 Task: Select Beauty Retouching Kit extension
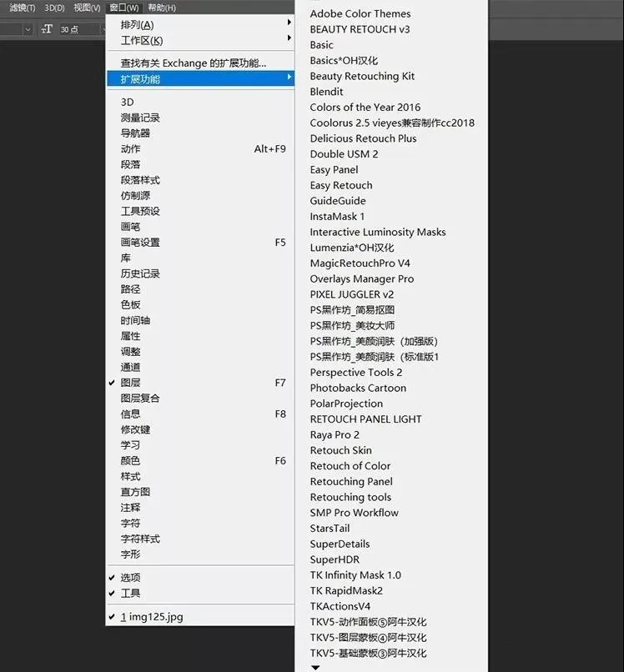pyautogui.click(x=391, y=76)
